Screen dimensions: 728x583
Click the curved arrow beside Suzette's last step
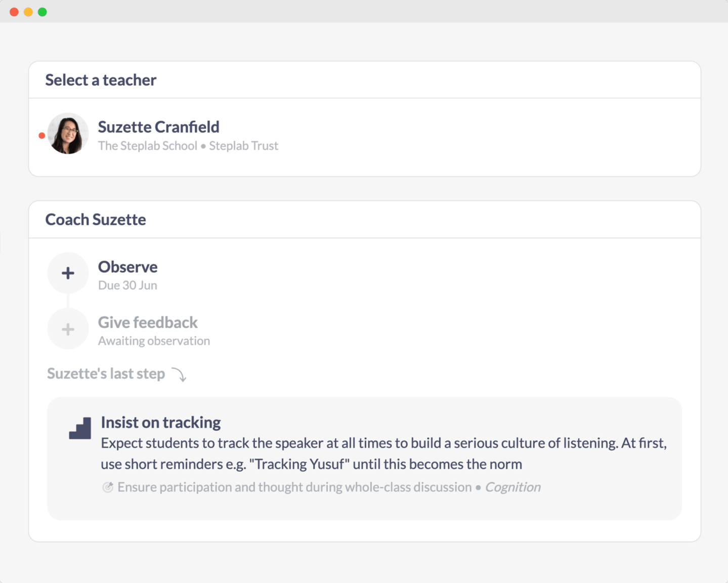179,374
